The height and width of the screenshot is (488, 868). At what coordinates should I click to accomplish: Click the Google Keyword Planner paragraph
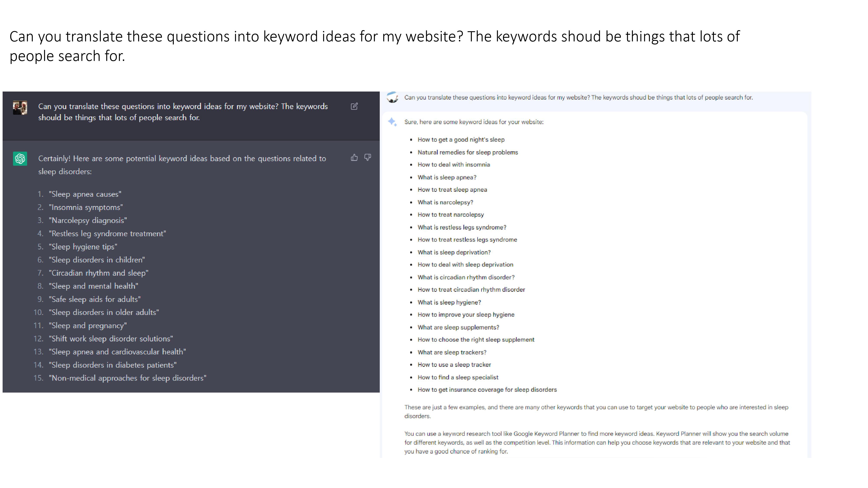597,442
